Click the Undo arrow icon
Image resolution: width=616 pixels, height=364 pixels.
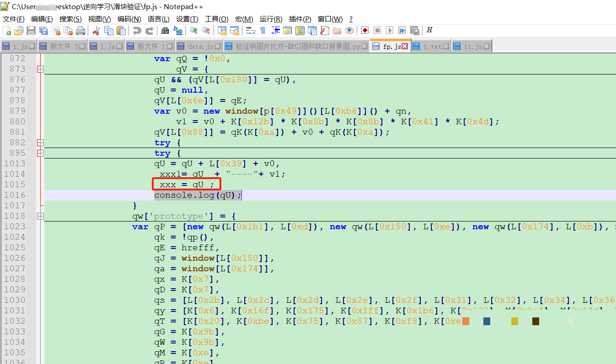click(x=137, y=31)
